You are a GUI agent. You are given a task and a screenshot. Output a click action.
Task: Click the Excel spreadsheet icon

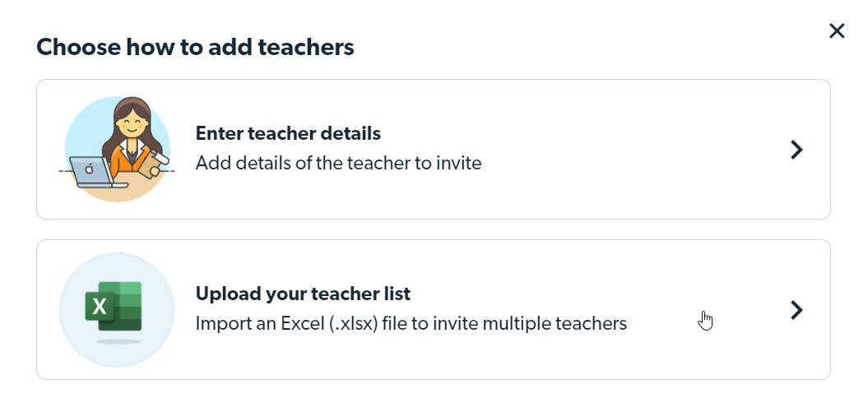tap(114, 307)
